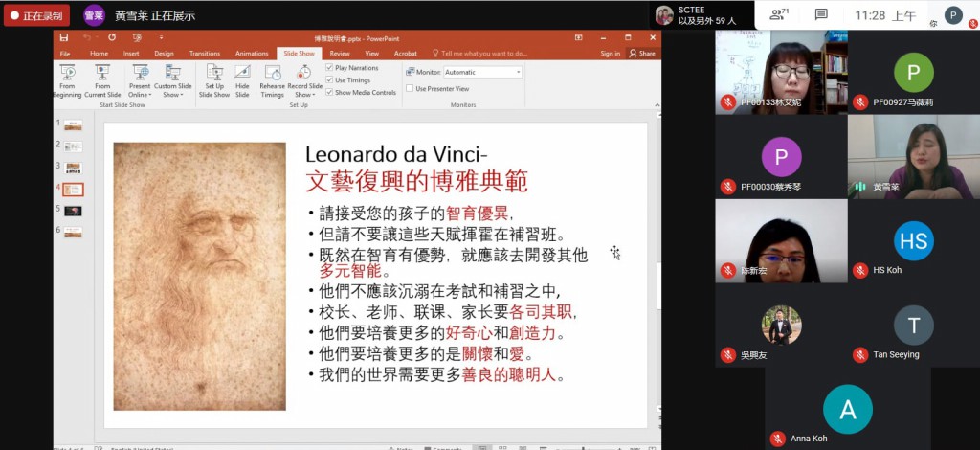The height and width of the screenshot is (450, 980).
Task: Select slide 5 thumbnail
Action: (73, 212)
